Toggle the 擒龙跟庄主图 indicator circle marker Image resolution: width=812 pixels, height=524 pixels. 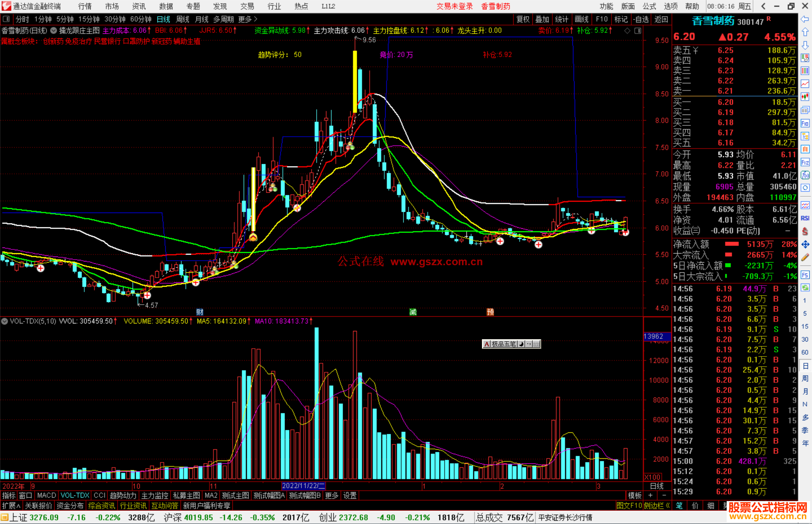tap(53, 30)
